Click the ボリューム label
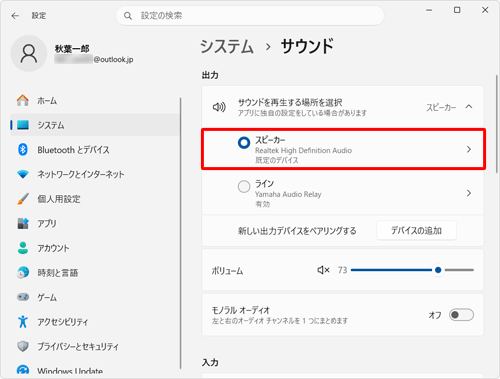The height and width of the screenshot is (379, 500). (227, 271)
